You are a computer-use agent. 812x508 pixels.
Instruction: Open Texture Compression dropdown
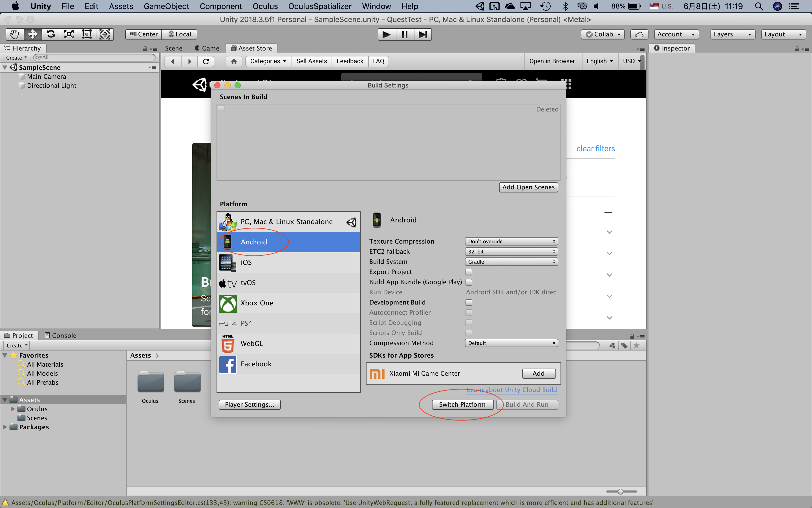pos(511,241)
